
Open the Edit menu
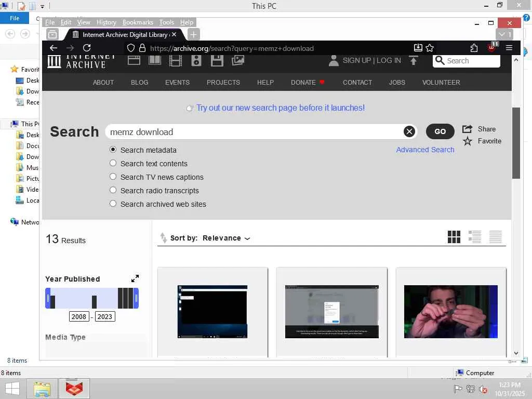tap(66, 22)
